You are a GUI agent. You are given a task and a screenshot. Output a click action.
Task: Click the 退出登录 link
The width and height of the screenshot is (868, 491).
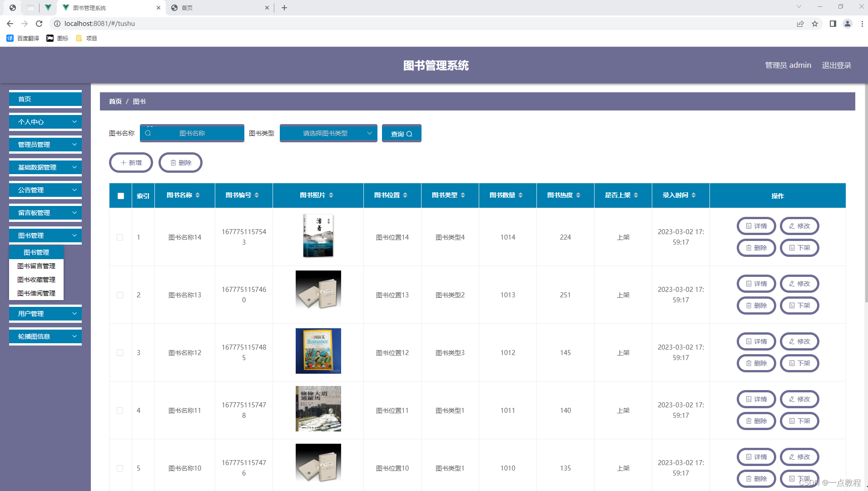[836, 65]
